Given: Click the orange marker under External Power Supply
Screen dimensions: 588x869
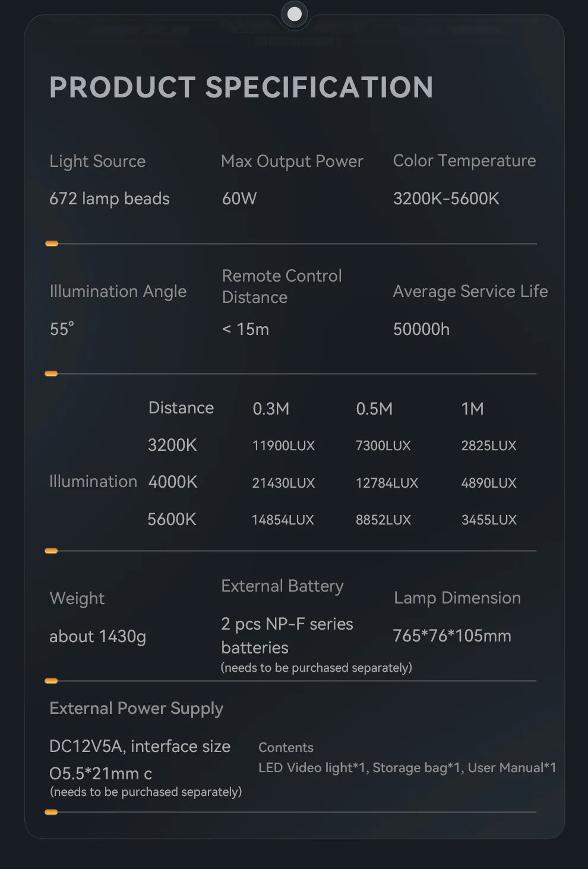Looking at the screenshot, I should coord(52,812).
